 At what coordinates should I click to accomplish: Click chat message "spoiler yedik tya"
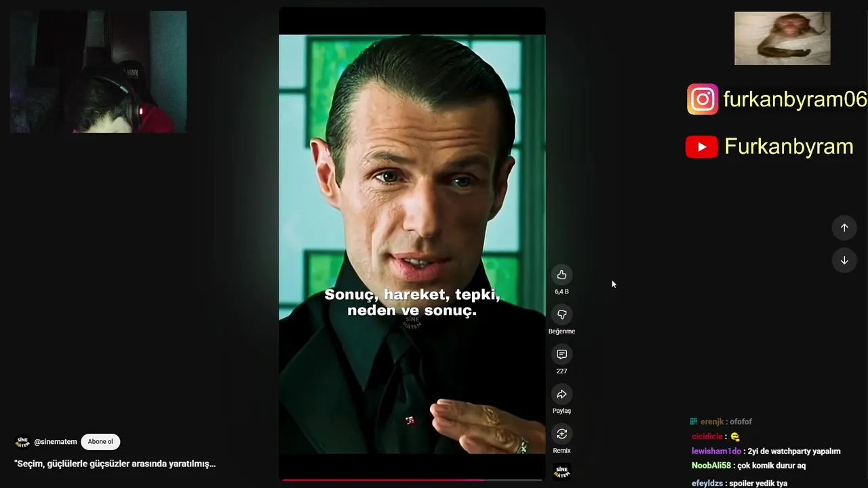(759, 483)
